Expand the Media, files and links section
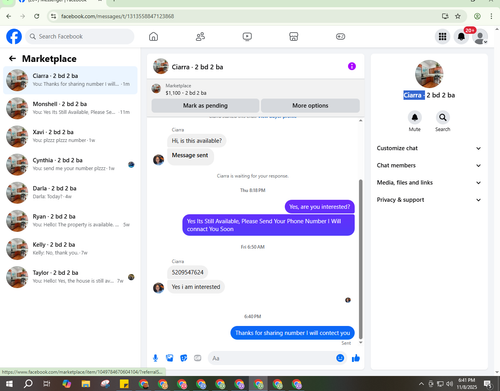500x391 pixels. pos(429,183)
